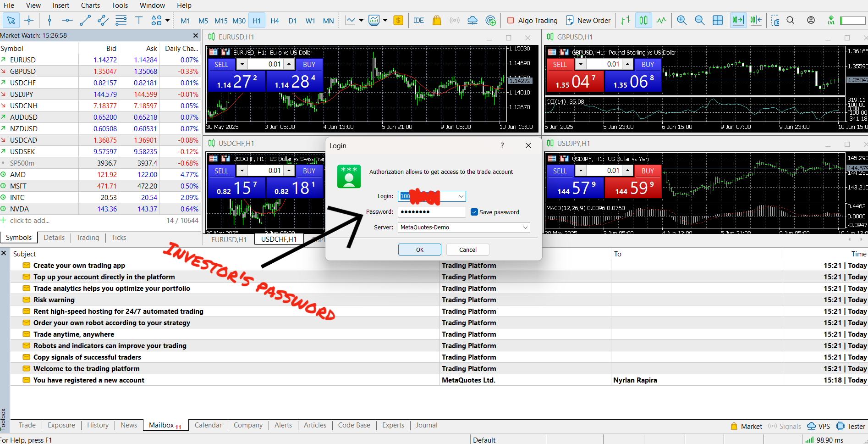868x444 pixels.
Task: Zoom in on the chart
Action: tap(681, 20)
